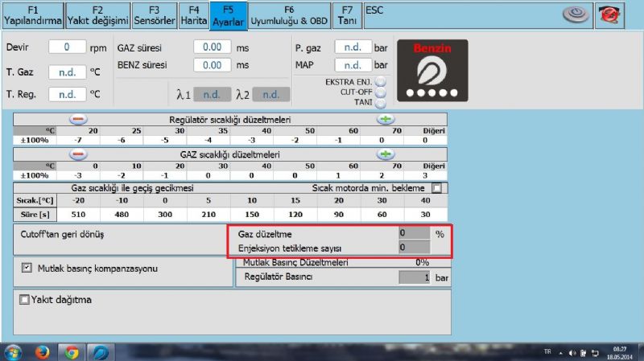
Task: Click plus icon for Regülatör sıcaklığı düzeltmeleri
Action: (x=386, y=119)
